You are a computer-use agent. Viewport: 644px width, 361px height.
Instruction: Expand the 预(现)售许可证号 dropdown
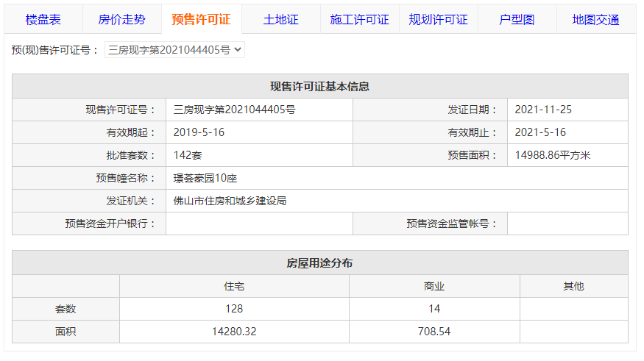point(174,50)
